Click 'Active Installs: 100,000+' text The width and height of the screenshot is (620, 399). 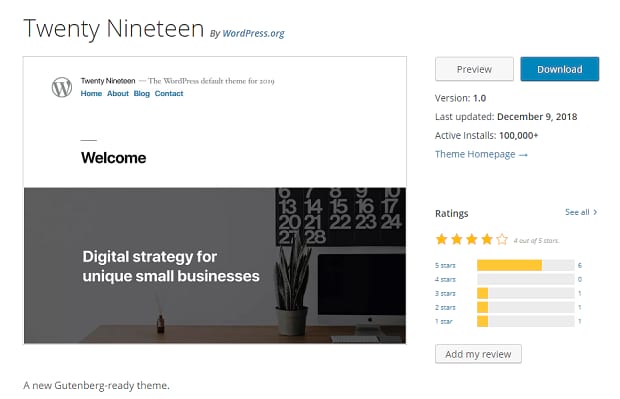(486, 135)
